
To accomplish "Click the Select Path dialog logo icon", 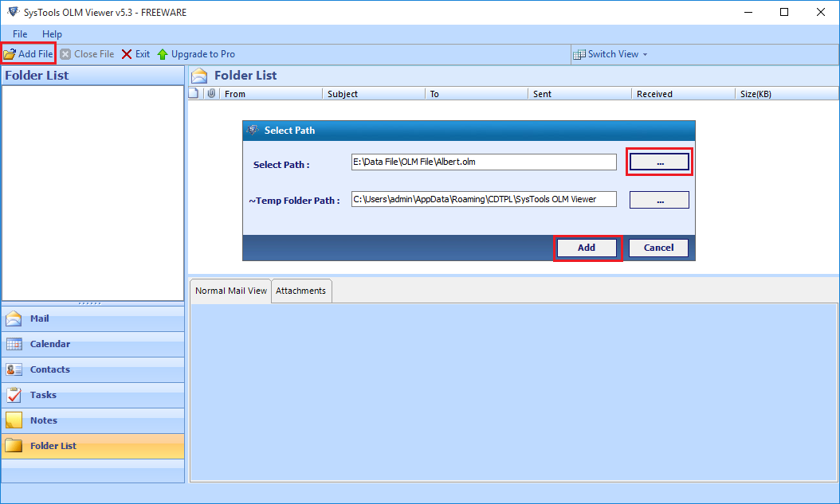I will click(x=253, y=130).
